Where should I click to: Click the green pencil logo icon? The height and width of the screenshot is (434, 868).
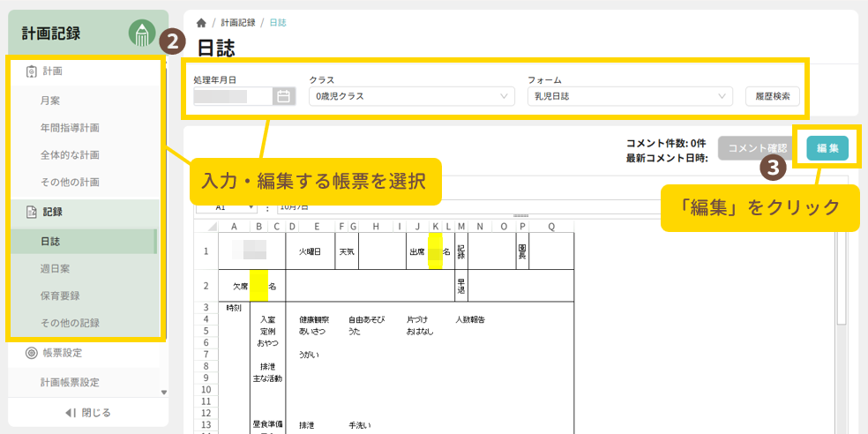(142, 34)
